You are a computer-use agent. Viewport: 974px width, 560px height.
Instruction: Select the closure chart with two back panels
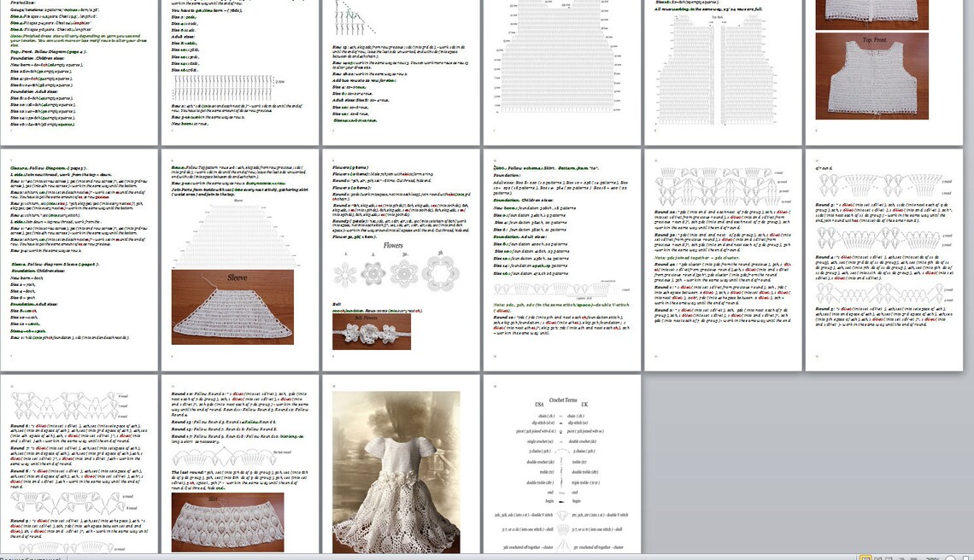[x=718, y=68]
